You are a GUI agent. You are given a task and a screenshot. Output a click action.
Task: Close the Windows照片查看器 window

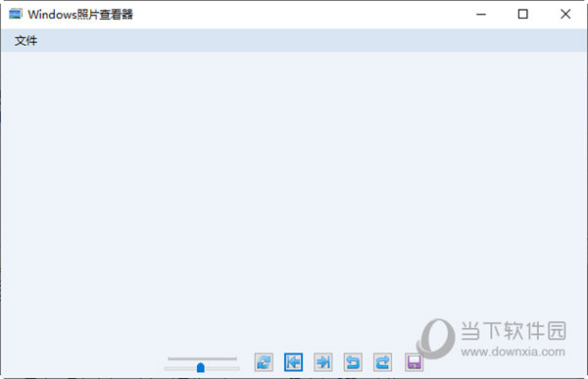click(565, 15)
